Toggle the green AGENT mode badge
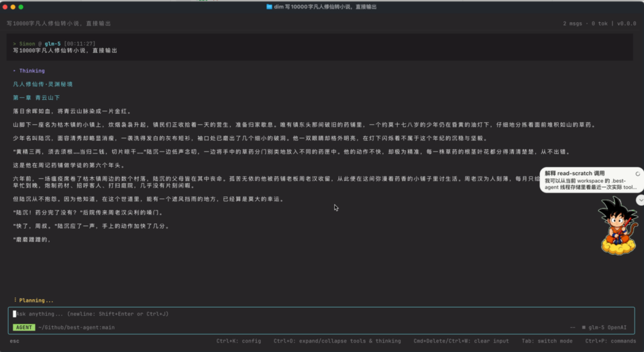 click(24, 327)
